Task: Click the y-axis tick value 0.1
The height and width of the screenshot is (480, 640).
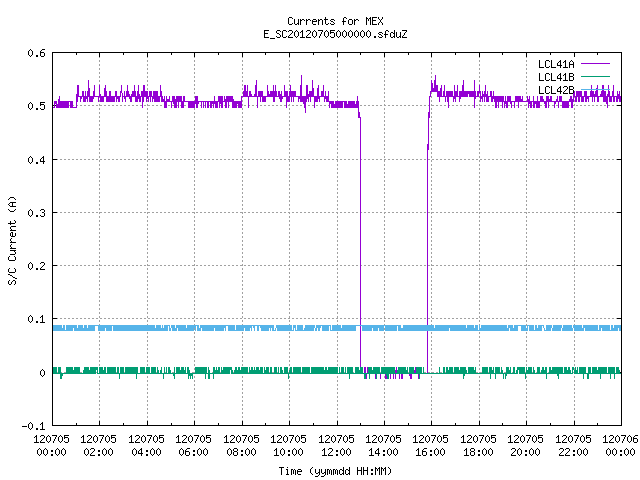Action: (36, 319)
